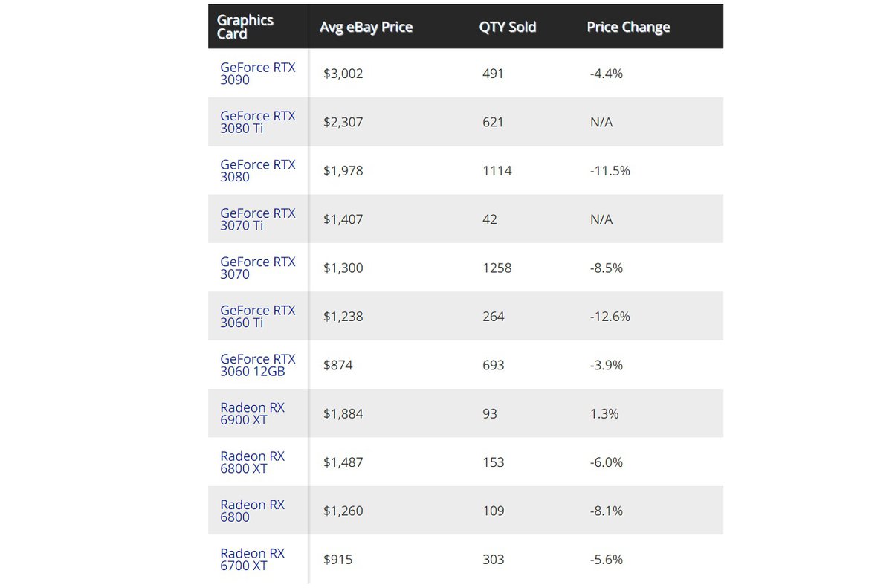Viewport: 892px width, 588px height.
Task: Click the 1.3% price change value
Action: [x=604, y=414]
